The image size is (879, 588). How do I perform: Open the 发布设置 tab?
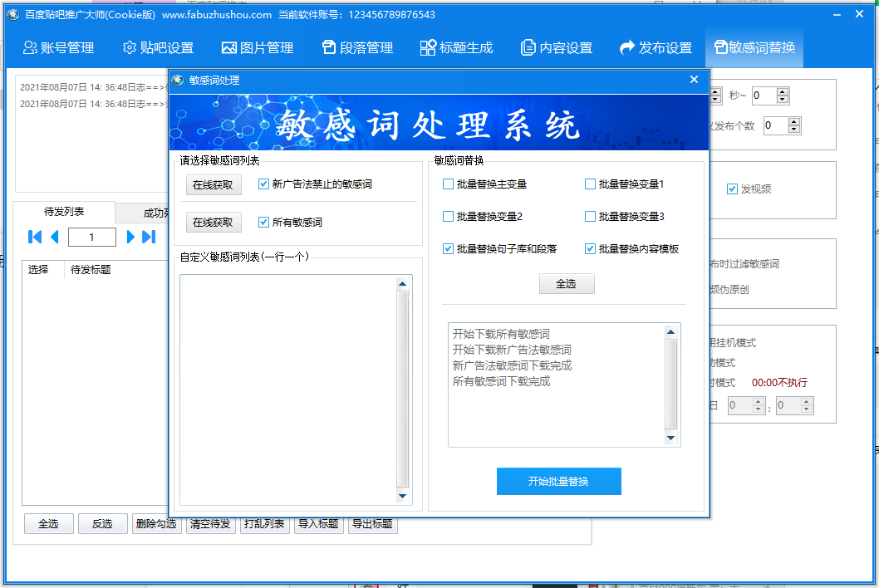(x=656, y=48)
